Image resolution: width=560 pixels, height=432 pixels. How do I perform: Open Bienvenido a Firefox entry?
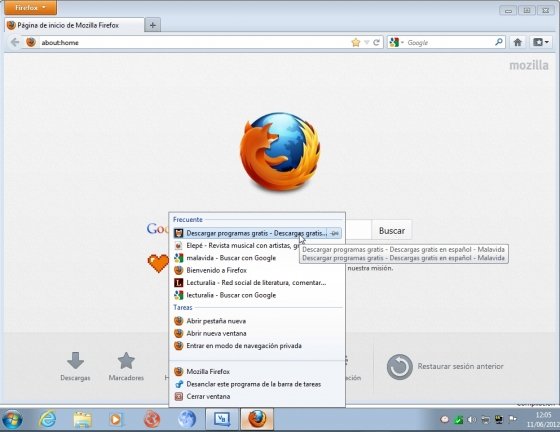(257, 270)
